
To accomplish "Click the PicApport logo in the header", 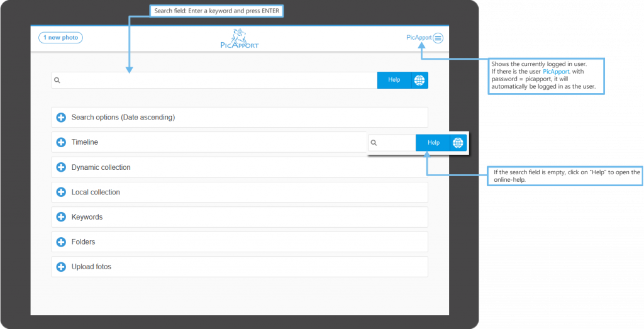I will (x=240, y=38).
